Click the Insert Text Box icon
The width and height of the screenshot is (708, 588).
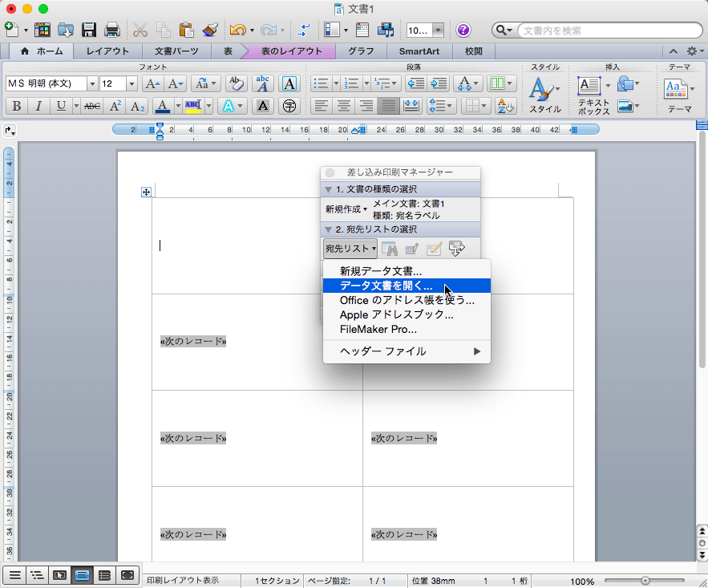pos(589,85)
